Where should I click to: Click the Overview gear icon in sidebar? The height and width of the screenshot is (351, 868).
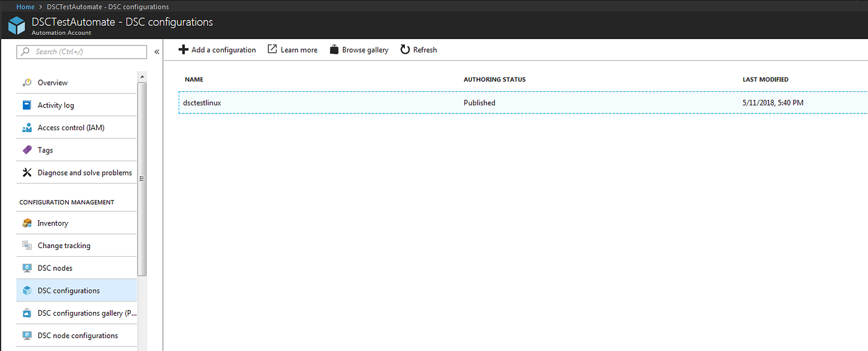(27, 82)
